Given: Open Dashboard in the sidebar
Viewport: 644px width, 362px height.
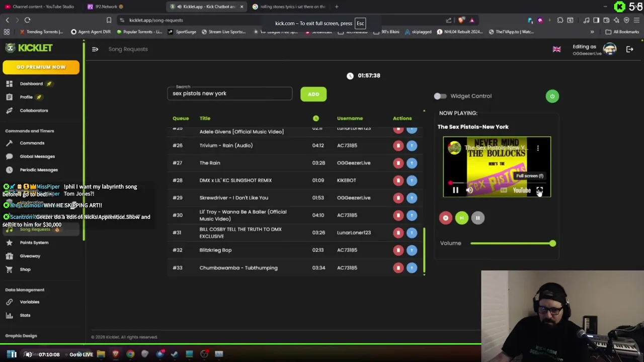Looking at the screenshot, I should (31, 83).
